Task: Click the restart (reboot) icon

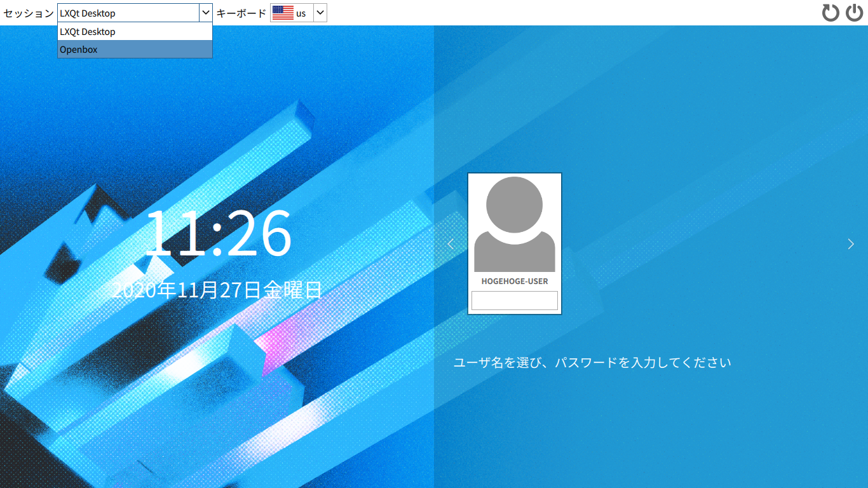Action: (x=831, y=13)
